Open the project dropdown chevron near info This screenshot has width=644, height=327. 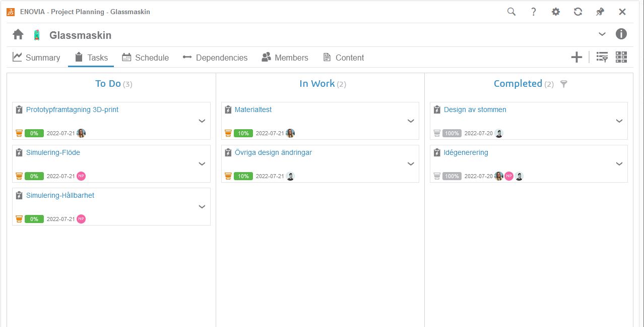[602, 34]
